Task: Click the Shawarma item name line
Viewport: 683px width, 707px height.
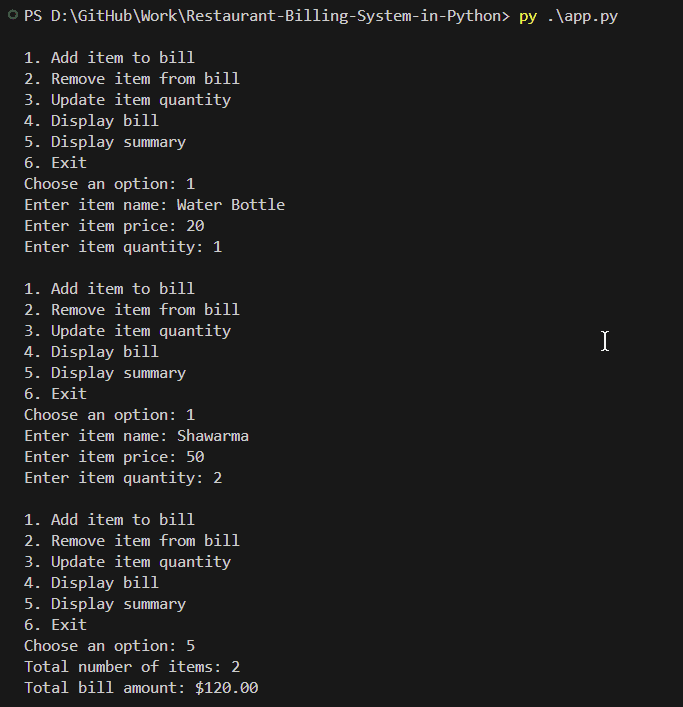Action: point(136,436)
